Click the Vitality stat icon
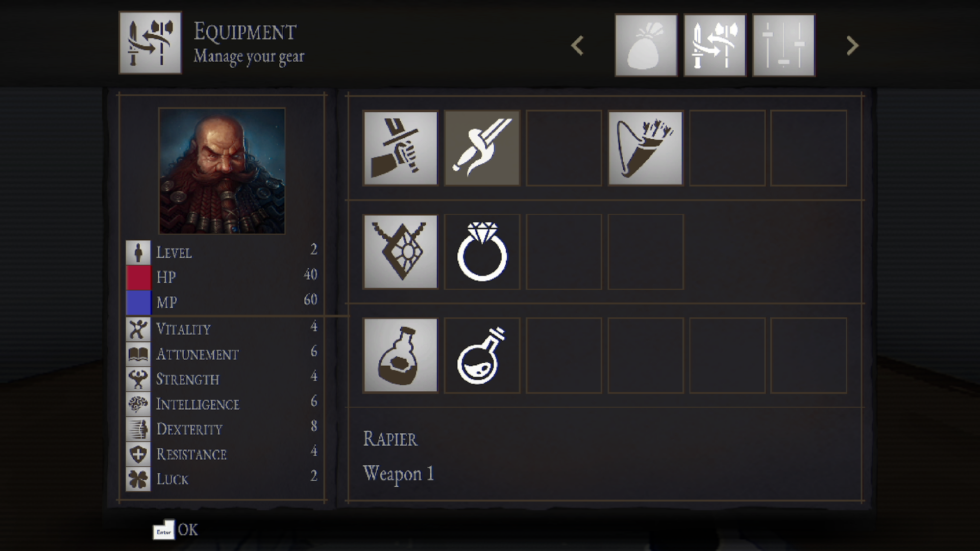 tap(138, 329)
